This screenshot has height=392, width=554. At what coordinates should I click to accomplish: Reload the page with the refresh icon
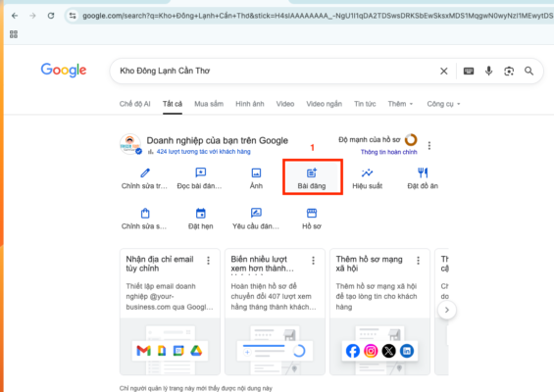coord(51,16)
